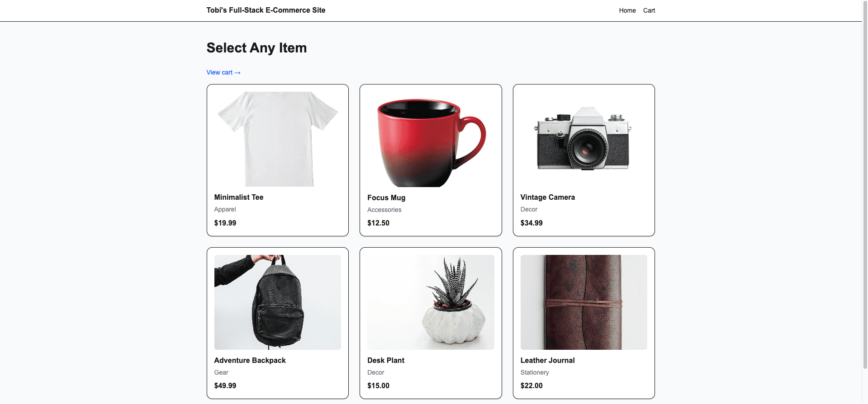
Task: Click the Apparel category label
Action: [x=224, y=209]
